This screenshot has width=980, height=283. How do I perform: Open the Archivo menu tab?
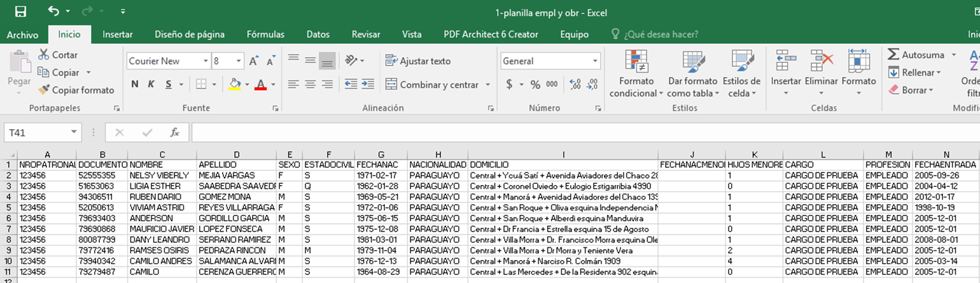(22, 34)
